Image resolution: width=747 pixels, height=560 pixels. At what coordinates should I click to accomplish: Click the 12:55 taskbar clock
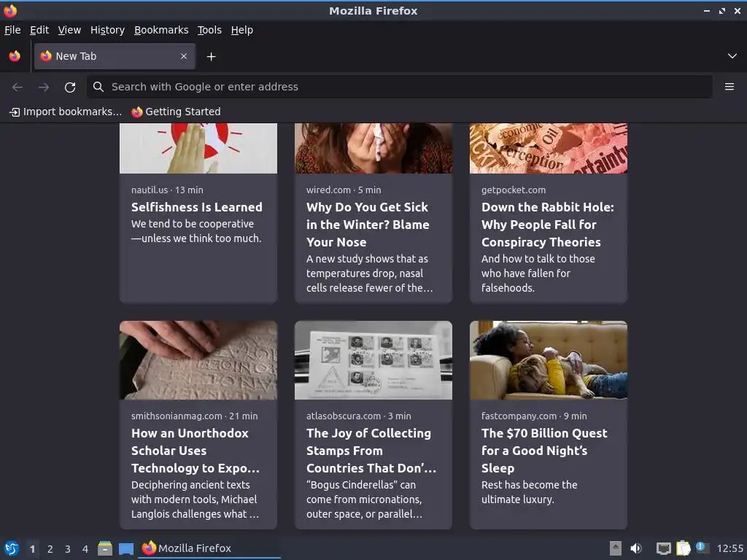(729, 548)
